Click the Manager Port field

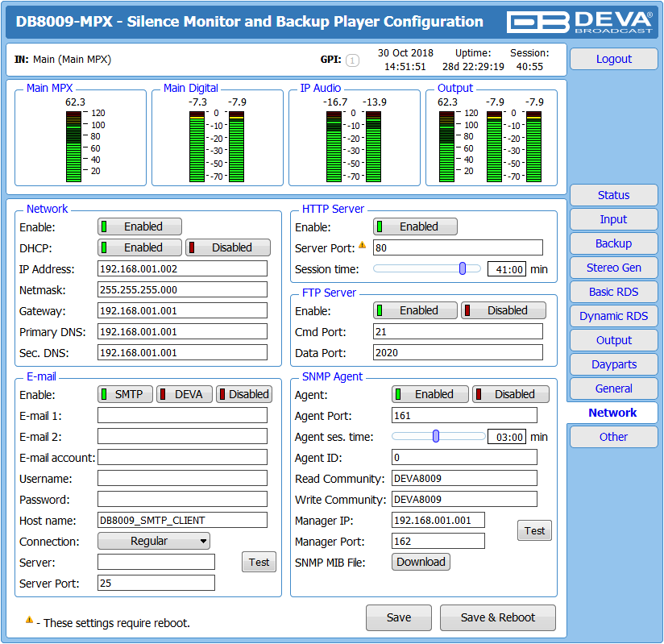point(438,541)
